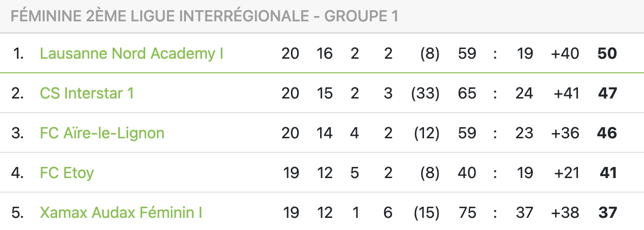This screenshot has height=230, width=644.
Task: Open the CS Interstar 1 team page
Action: pos(86,93)
